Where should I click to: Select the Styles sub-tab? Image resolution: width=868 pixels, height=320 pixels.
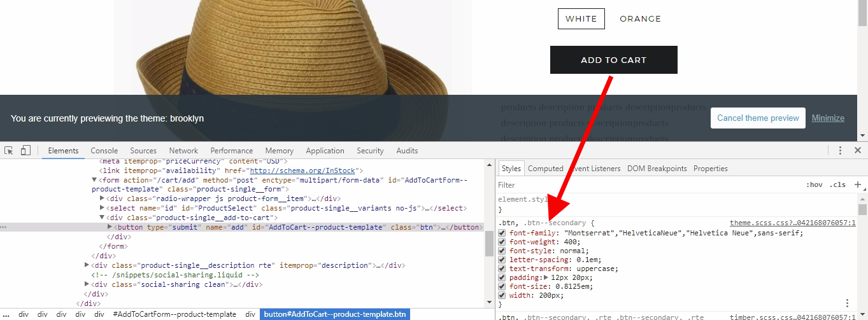tap(511, 169)
